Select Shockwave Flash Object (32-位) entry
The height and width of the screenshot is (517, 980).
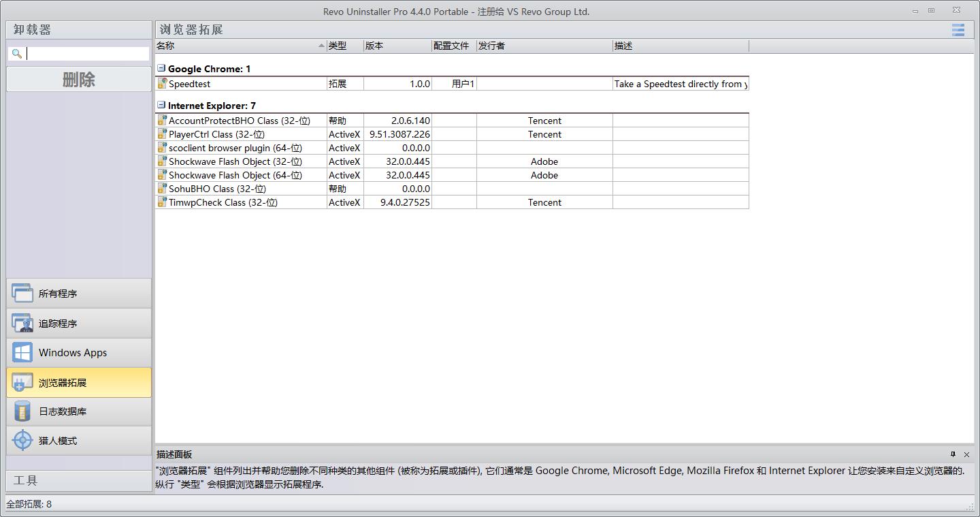coord(235,161)
